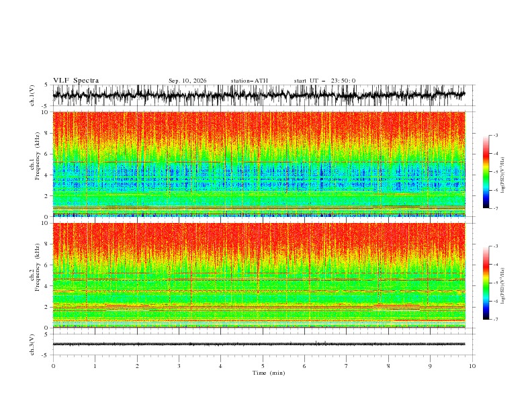
Task: Click the Sep. 10, 2026 date label
Action: pos(187,81)
